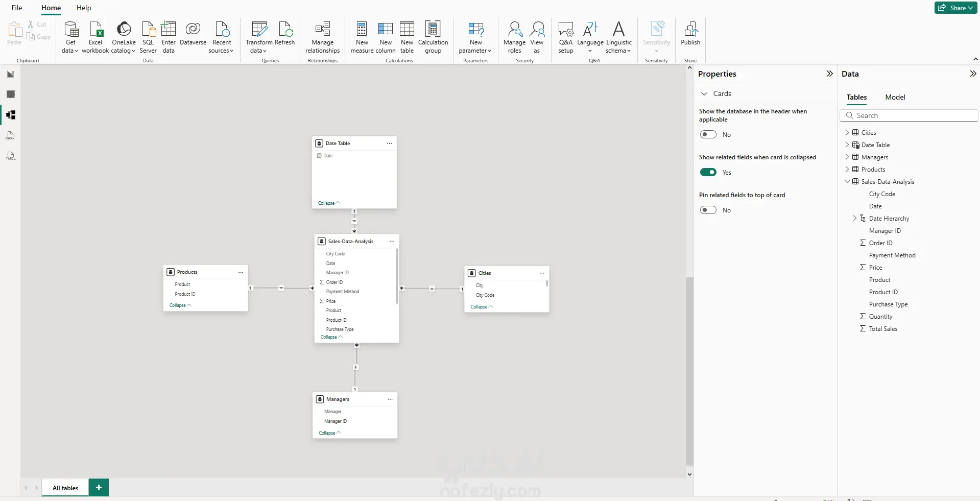Expand the Cities table in Data pane

pos(847,132)
